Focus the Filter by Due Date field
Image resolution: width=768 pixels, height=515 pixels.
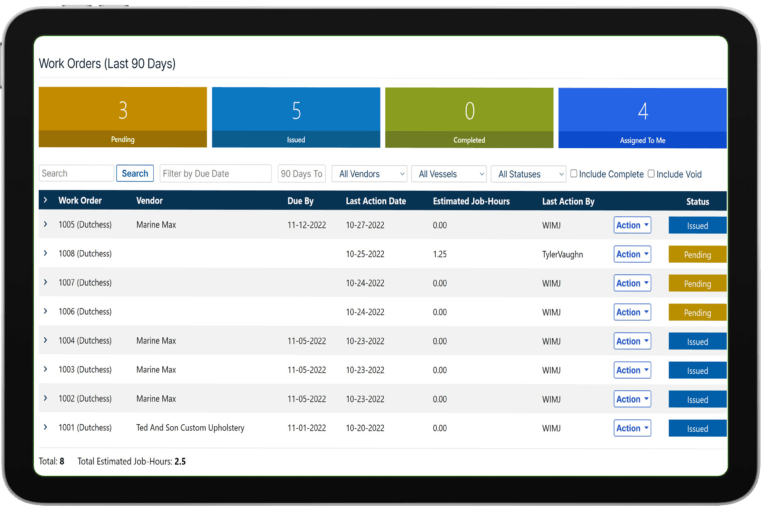(216, 173)
